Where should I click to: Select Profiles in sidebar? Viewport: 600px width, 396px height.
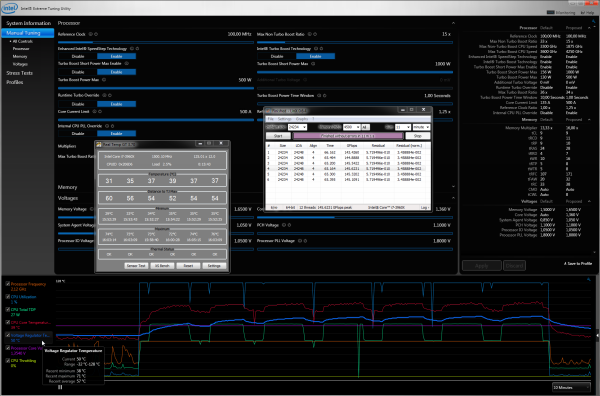tap(15, 82)
